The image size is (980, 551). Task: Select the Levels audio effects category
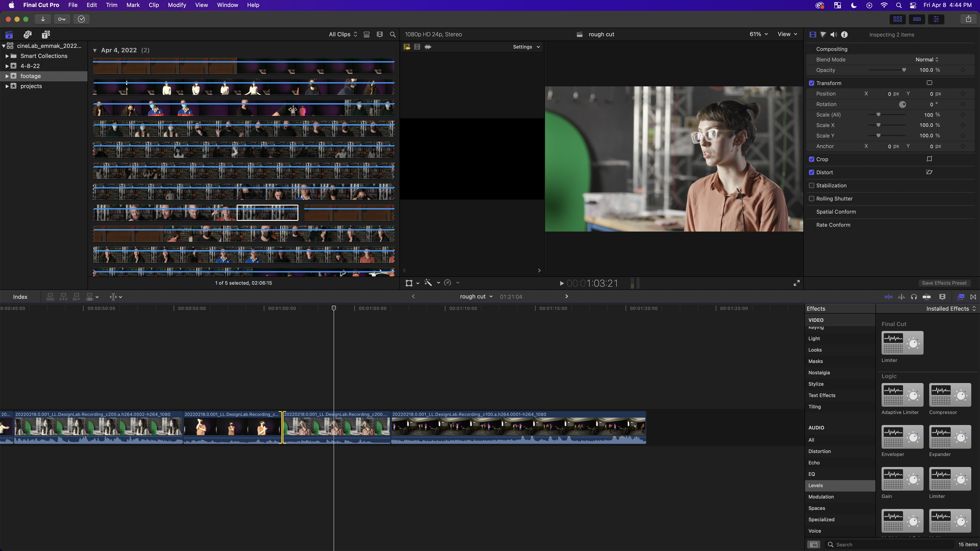click(816, 485)
